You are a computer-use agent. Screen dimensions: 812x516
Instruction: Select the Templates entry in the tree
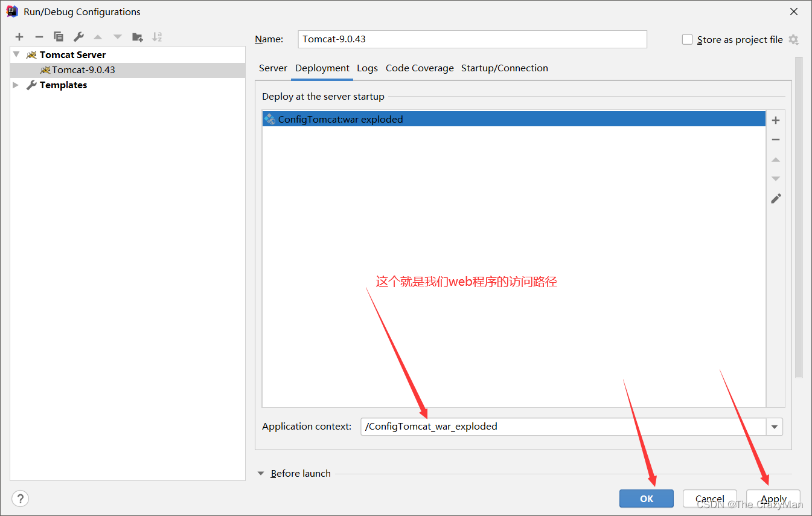coord(63,85)
